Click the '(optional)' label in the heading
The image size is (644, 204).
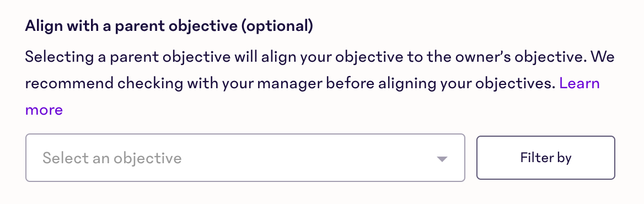pos(277,26)
